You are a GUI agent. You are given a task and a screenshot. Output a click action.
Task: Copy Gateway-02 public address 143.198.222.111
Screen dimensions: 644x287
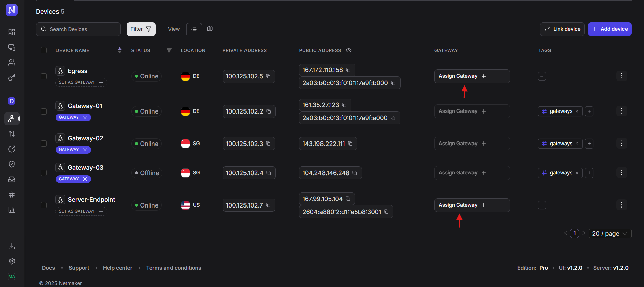tap(350, 143)
